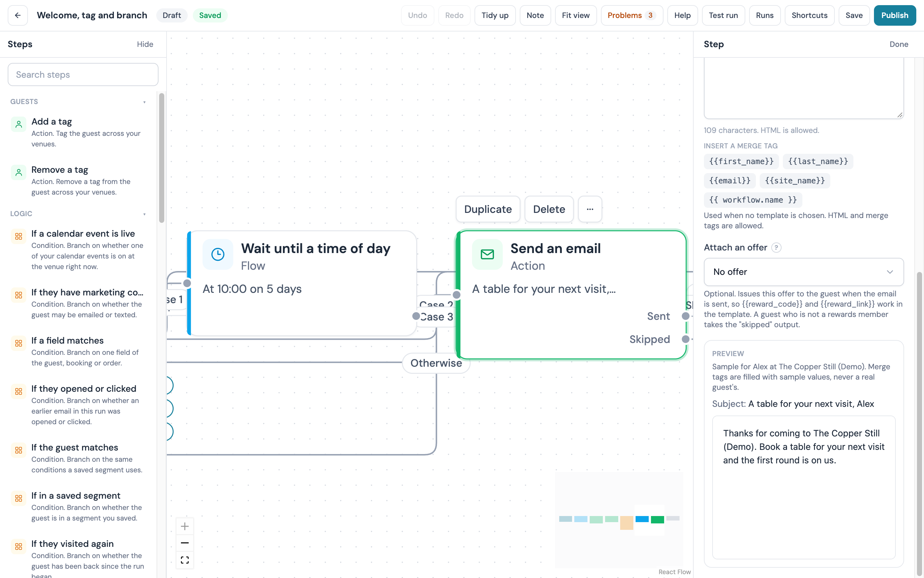Start a Test run
This screenshot has height=578, width=924.
point(723,15)
